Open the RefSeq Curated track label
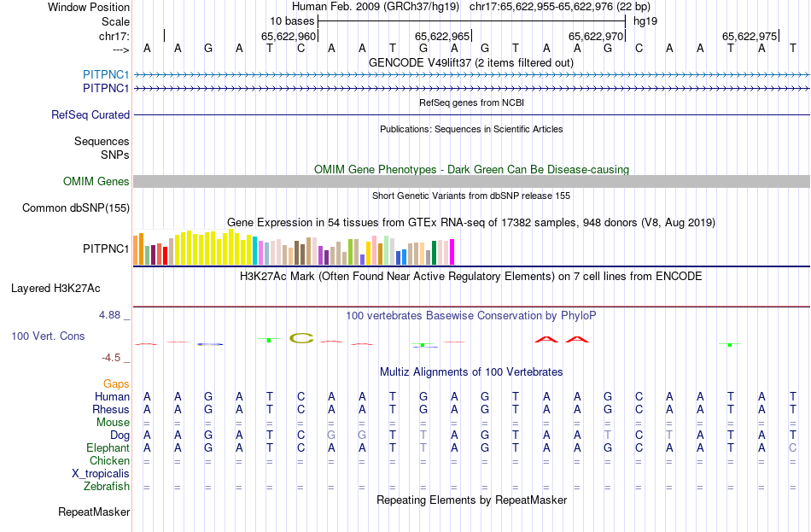 click(x=90, y=115)
